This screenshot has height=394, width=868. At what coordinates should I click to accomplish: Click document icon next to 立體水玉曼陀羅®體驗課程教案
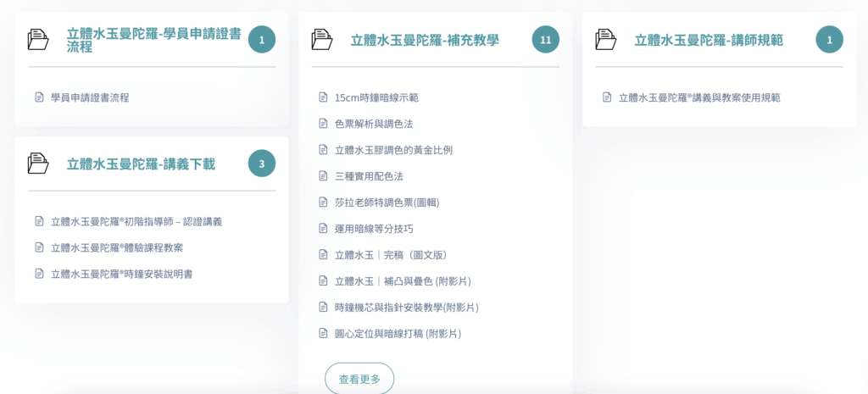[39, 247]
